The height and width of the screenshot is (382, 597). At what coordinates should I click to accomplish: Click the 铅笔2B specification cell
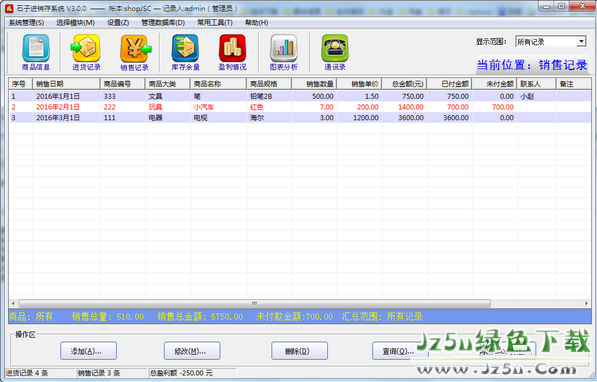(270, 96)
